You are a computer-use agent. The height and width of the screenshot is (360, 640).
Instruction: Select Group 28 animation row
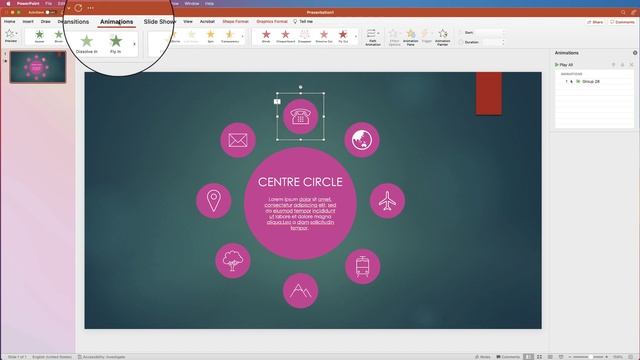(x=594, y=82)
